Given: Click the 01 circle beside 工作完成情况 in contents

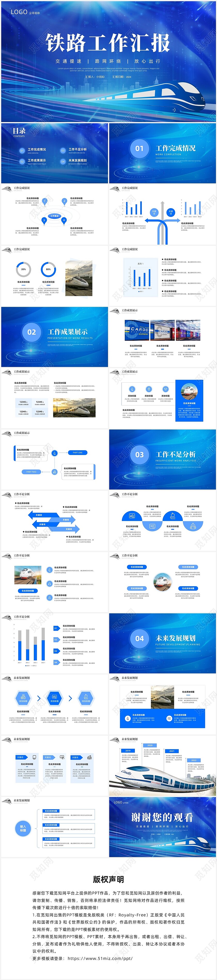Looking at the screenshot, I should [x=22, y=151].
